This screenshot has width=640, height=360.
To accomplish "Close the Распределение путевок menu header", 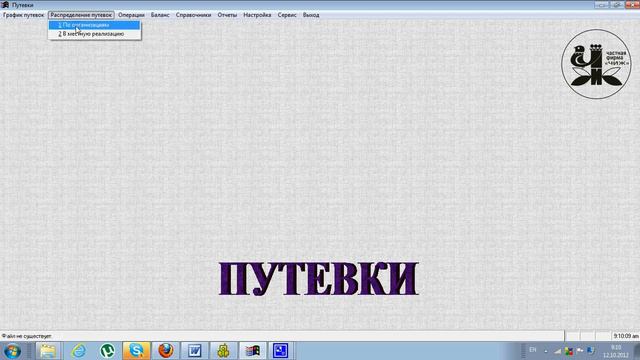I will point(81,15).
